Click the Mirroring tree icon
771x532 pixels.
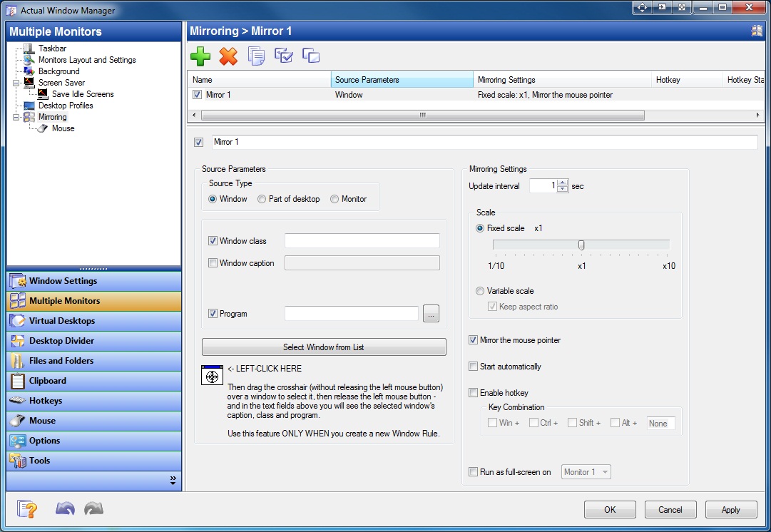29,117
